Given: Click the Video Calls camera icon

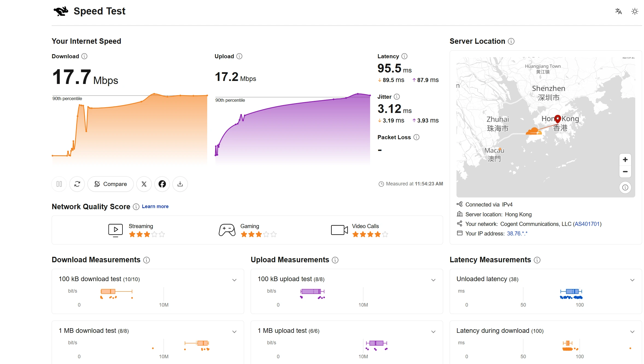Looking at the screenshot, I should [339, 230].
